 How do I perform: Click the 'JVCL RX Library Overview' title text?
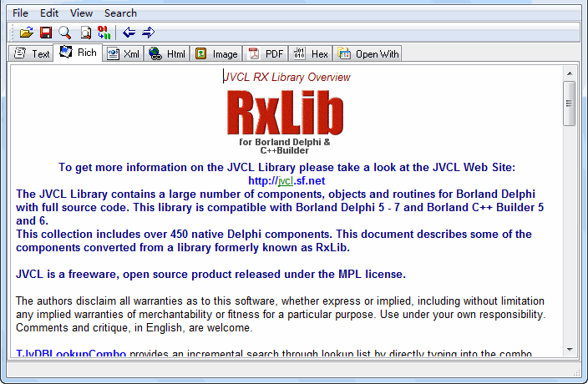(x=286, y=77)
